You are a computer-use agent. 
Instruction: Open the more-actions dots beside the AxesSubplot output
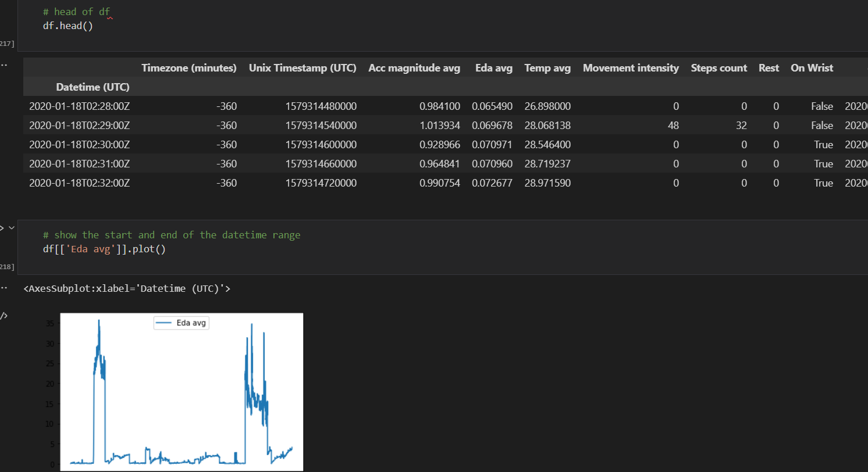[3, 287]
